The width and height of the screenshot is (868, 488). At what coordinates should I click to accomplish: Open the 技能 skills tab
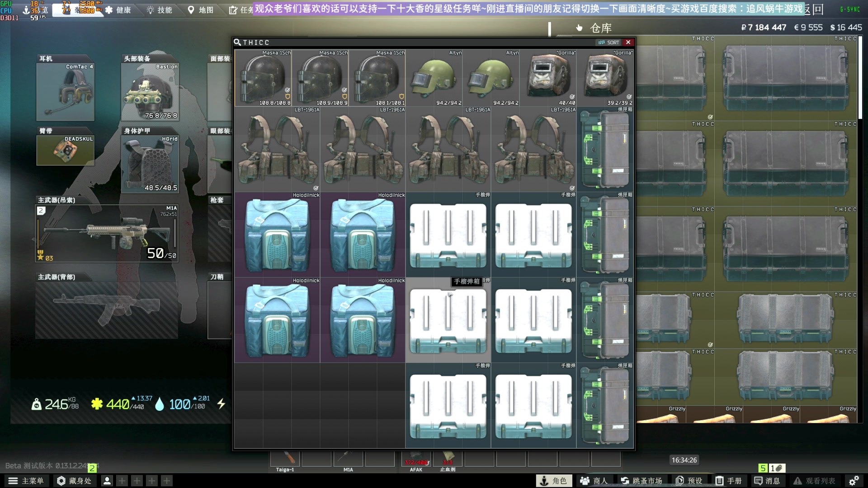(x=160, y=10)
